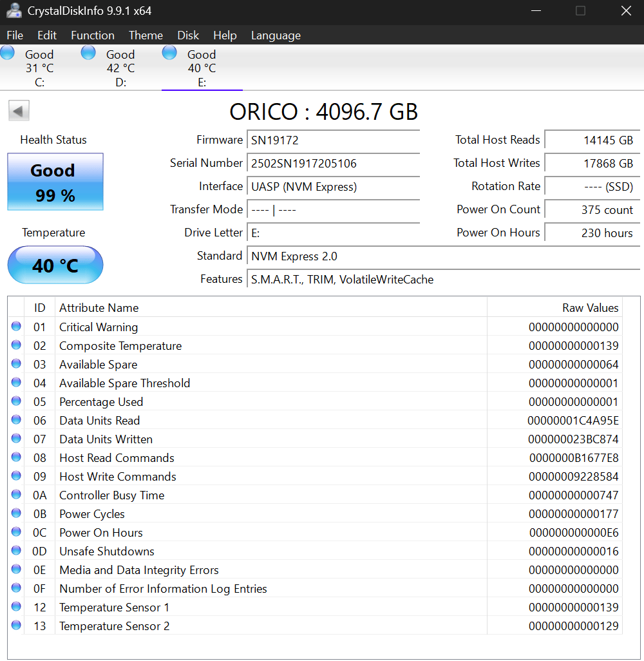Click the Attribute Name column header
Viewport: 644px width, 661px height.
click(x=271, y=308)
